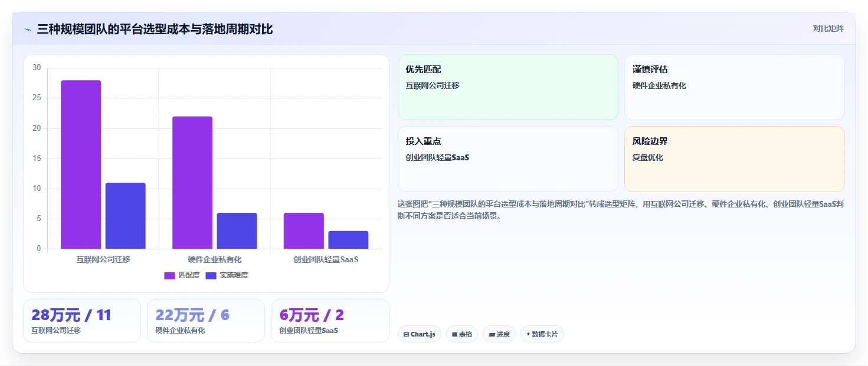
Task: Select the 投入重点 matrix card
Action: tap(508, 159)
